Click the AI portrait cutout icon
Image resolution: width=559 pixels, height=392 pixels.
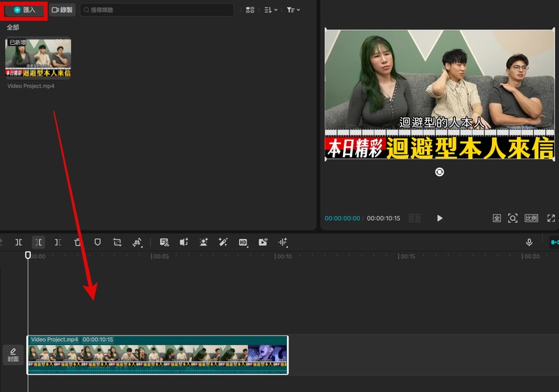[203, 242]
